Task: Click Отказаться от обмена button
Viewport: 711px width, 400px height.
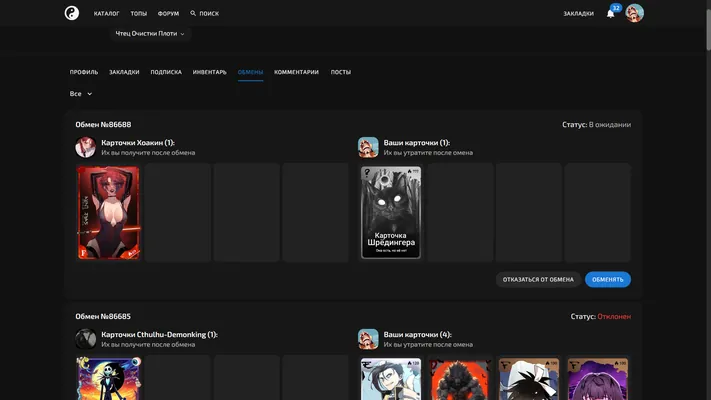Action: point(538,279)
